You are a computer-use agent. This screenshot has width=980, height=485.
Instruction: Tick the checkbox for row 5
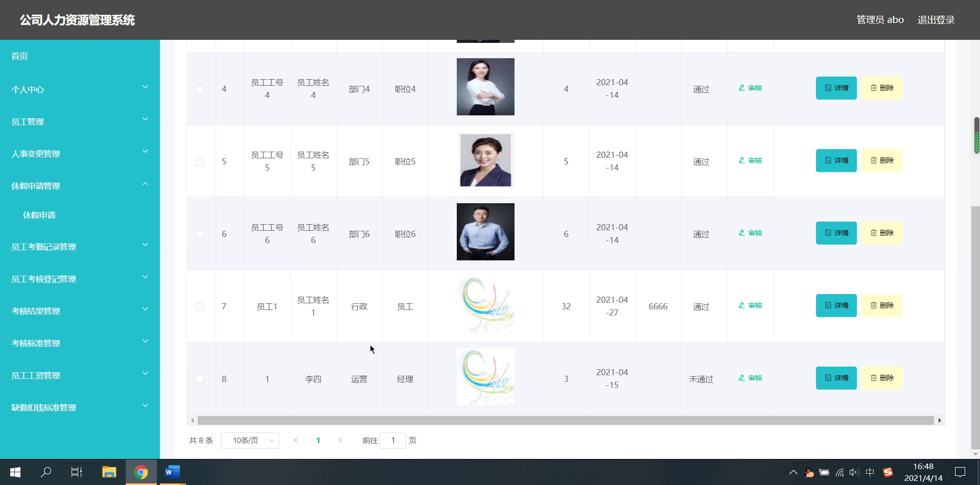pyautogui.click(x=200, y=162)
